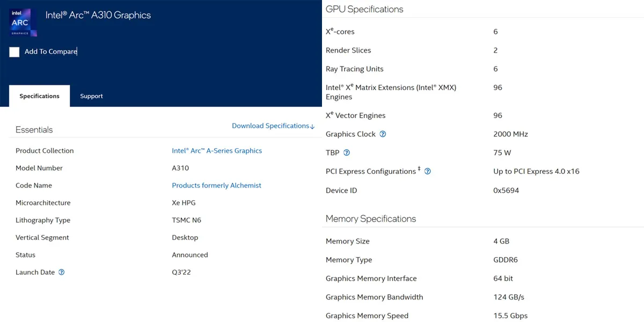
Task: Select the 2000 MHz value
Action: tap(510, 134)
